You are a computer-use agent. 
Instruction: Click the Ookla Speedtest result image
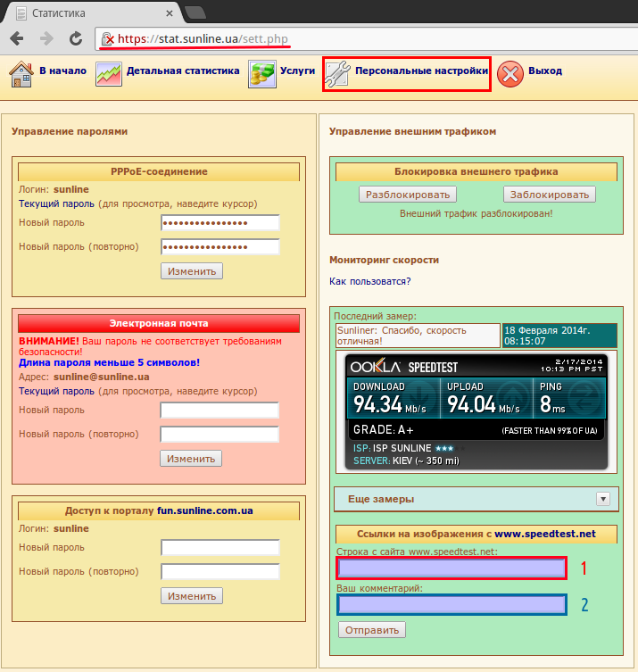pos(476,412)
